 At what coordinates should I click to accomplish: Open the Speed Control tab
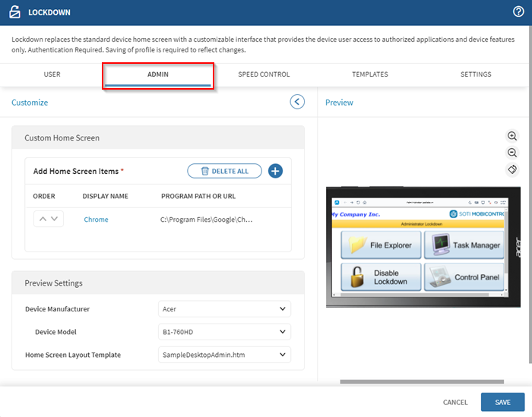coord(264,74)
